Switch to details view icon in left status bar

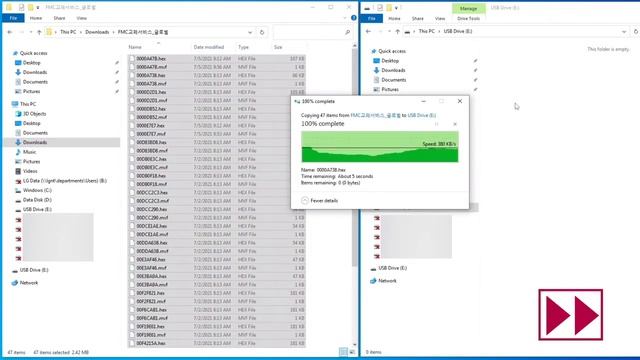click(343, 352)
